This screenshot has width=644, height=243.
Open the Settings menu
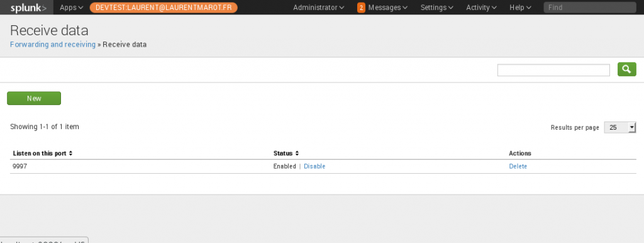[x=436, y=8]
